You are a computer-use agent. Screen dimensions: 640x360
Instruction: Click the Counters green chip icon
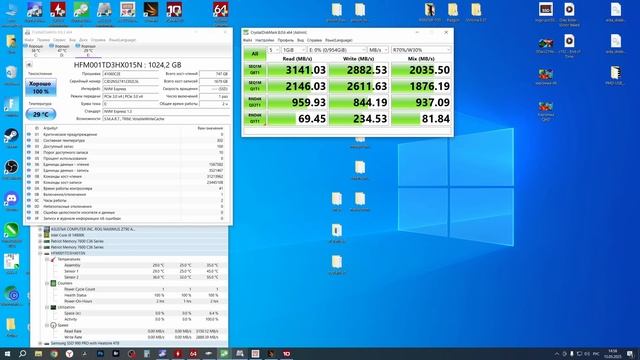(x=53, y=283)
